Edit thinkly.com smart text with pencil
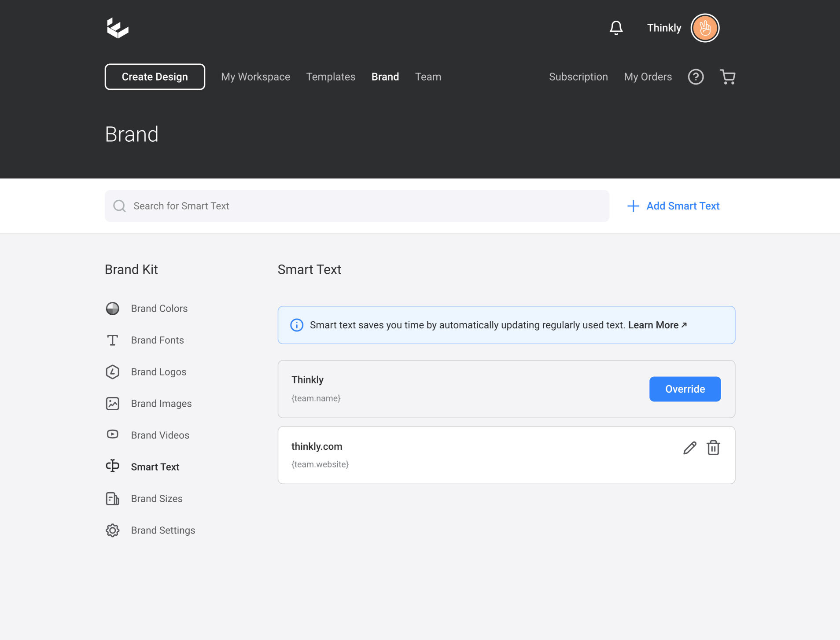The height and width of the screenshot is (640, 840). (x=690, y=448)
